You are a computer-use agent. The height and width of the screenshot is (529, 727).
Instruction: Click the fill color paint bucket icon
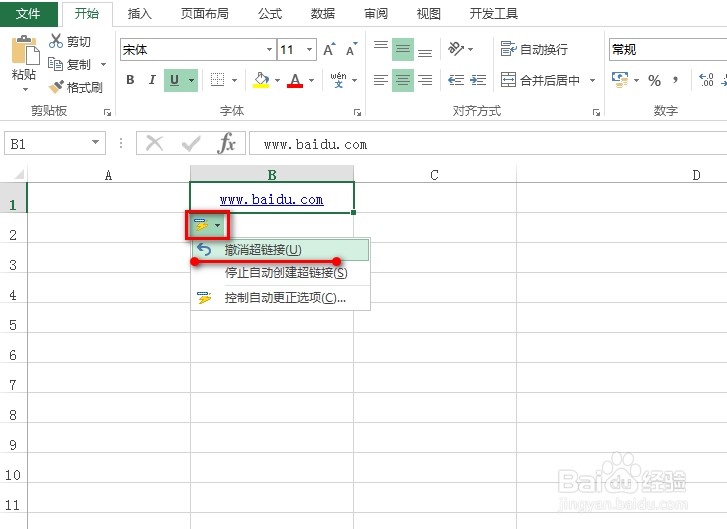point(261,80)
